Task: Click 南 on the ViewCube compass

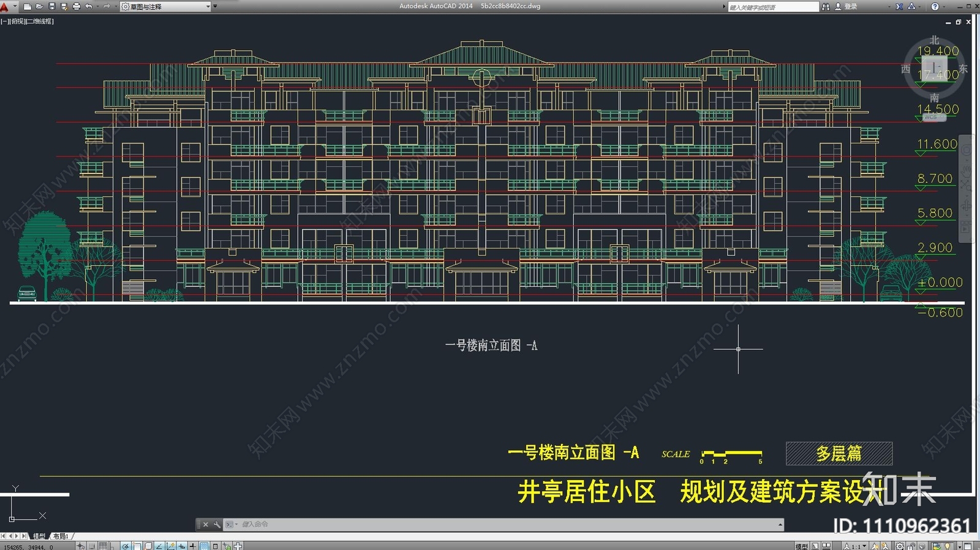Action: (934, 98)
